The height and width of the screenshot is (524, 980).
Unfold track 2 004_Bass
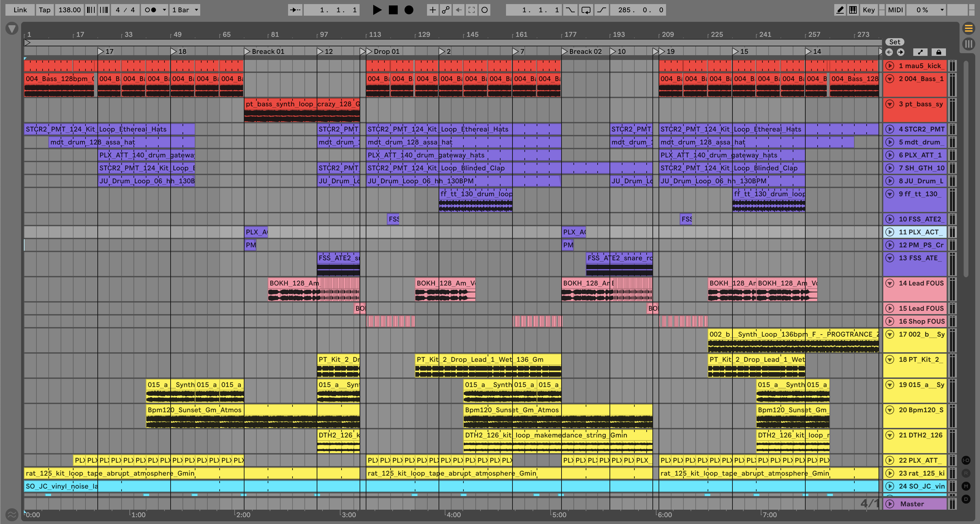pos(889,79)
